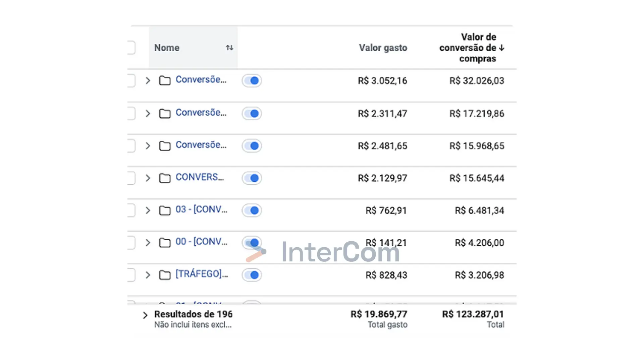Click the folder icon of [TRÁFEGO] campaign
The height and width of the screenshot is (362, 644).
[165, 275]
